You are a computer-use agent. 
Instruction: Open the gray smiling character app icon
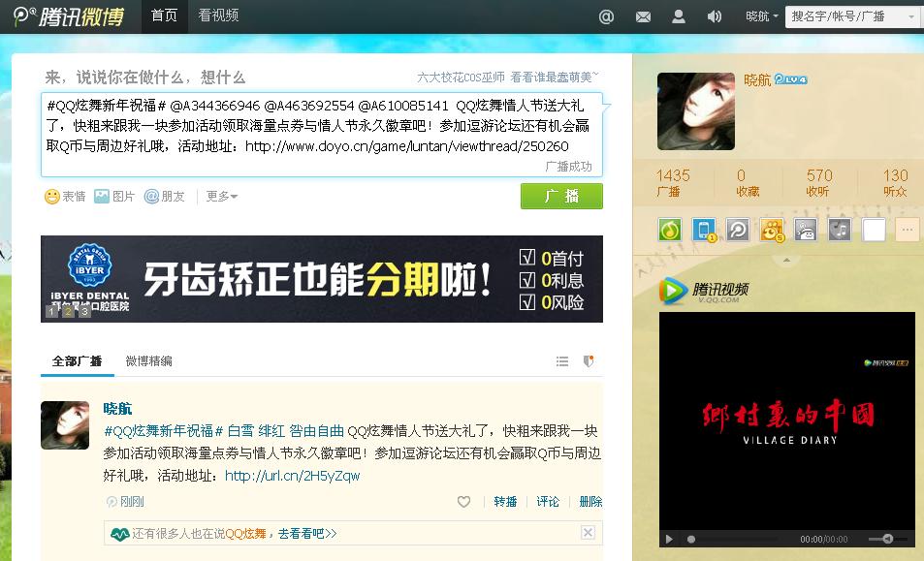[x=806, y=230]
